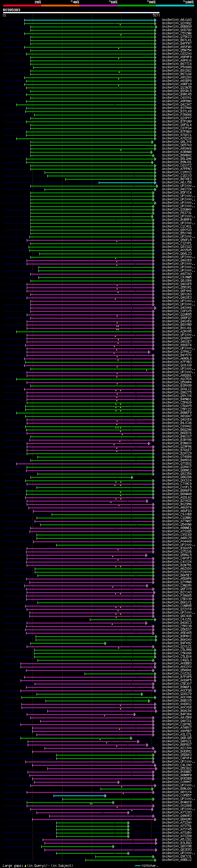Open the UniRef100_Q3UW40 hit entry

tap(177, 210)
